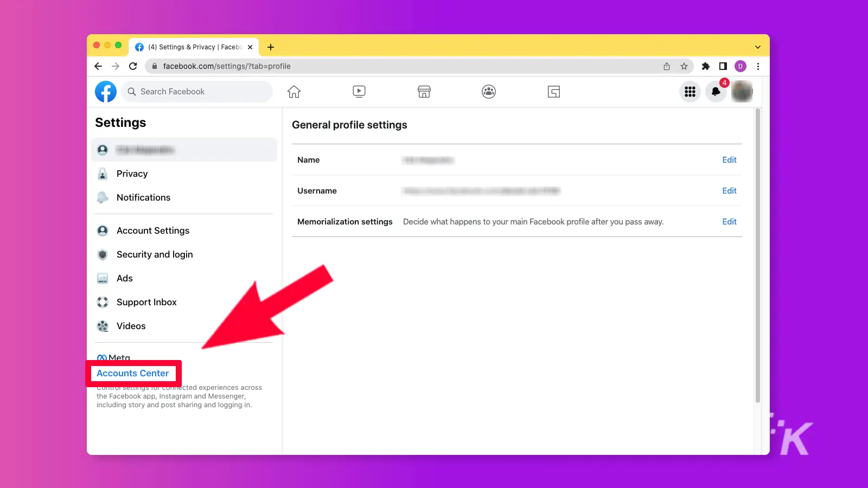Click the Accounts Center link
The image size is (868, 488).
(x=133, y=373)
